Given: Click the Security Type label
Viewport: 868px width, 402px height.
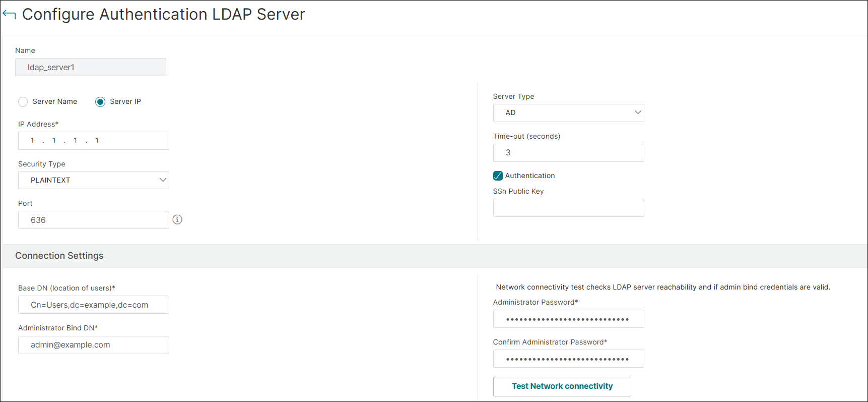Looking at the screenshot, I should (x=42, y=164).
